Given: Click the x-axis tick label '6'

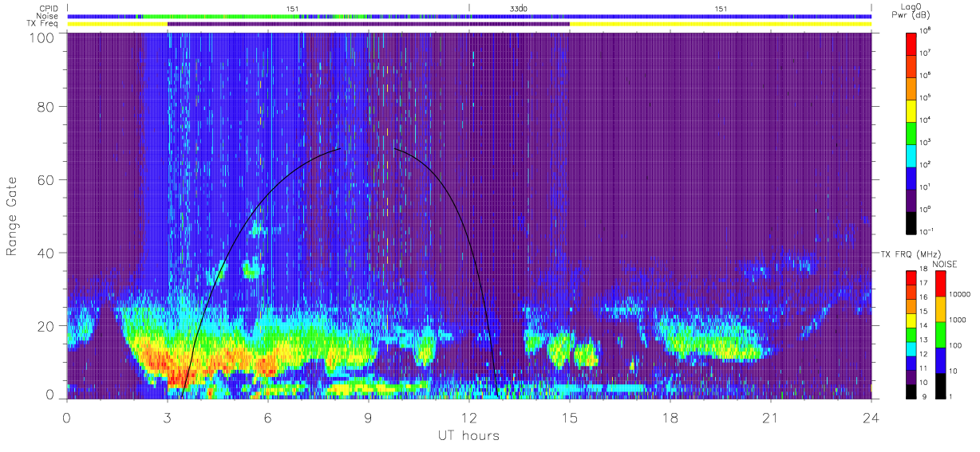Looking at the screenshot, I should [268, 417].
